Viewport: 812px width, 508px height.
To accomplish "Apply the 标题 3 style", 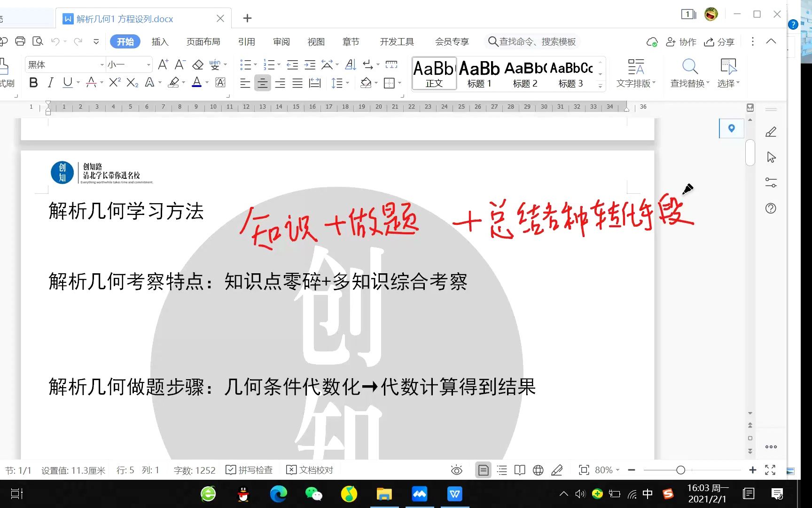I will tap(571, 74).
